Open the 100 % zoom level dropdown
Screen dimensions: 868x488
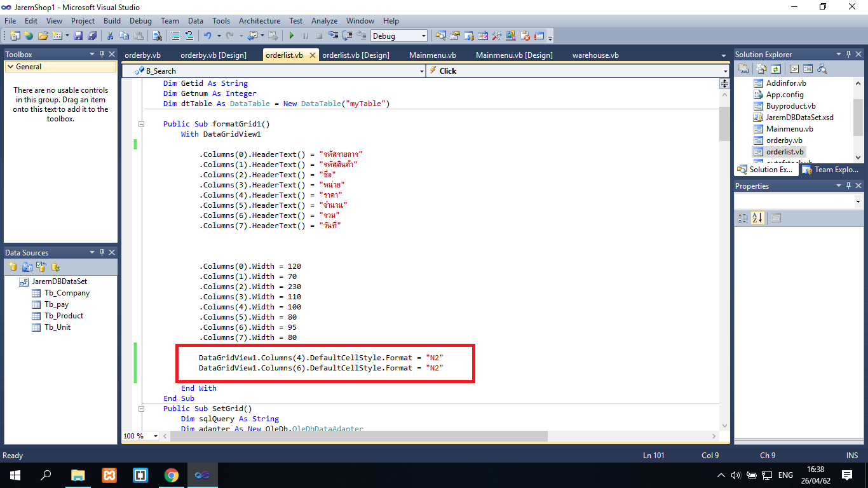click(x=156, y=436)
